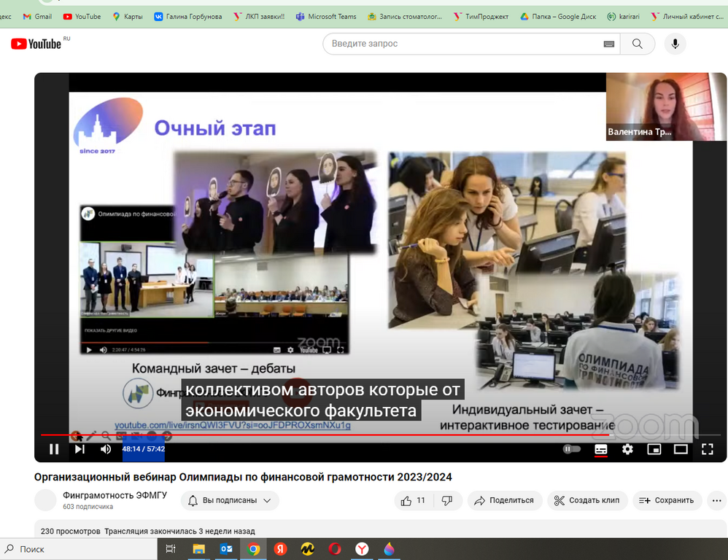Open the YouTube bookmark
728x560 pixels.
pos(82,17)
